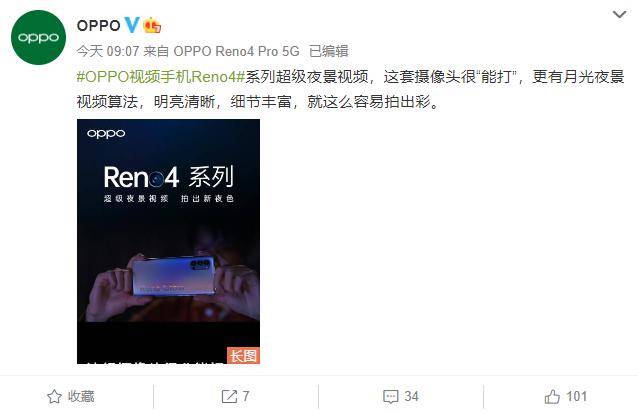Open the 今天 09:07 timestamp link
This screenshot has width=638, height=413.
tap(108, 51)
